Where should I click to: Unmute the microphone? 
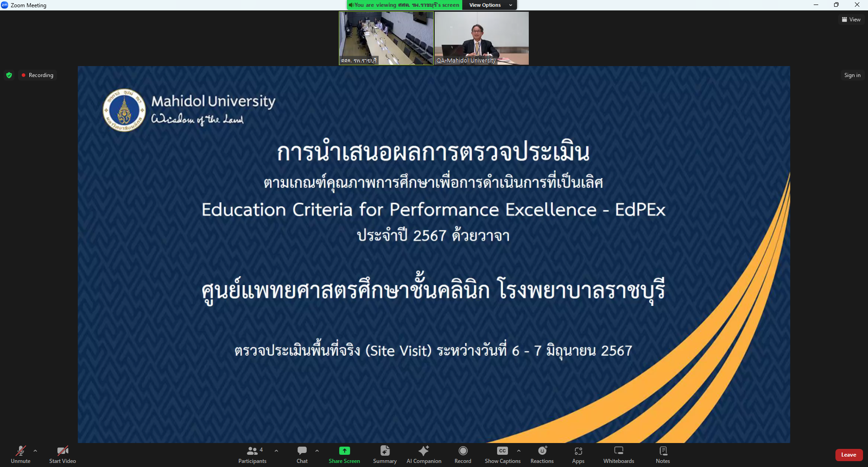21,454
